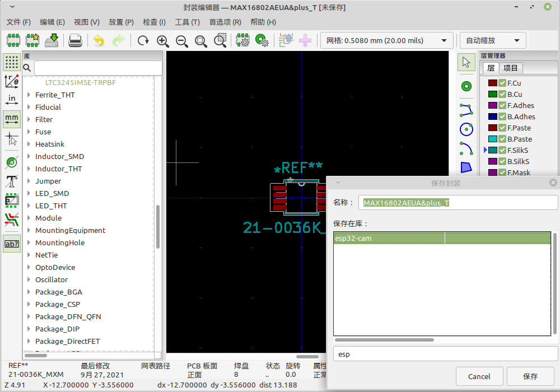The image size is (560, 392).
Task: Expand the LED_SMD library
Action: click(x=29, y=194)
